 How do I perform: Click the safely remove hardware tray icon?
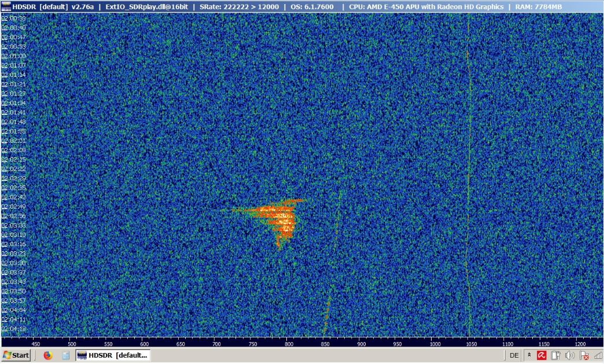pos(556,355)
